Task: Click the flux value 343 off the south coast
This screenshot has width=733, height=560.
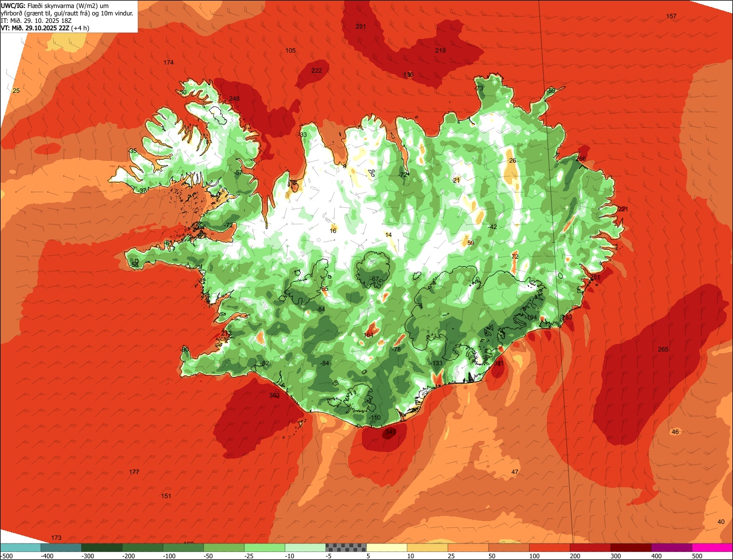Action: coord(391,431)
